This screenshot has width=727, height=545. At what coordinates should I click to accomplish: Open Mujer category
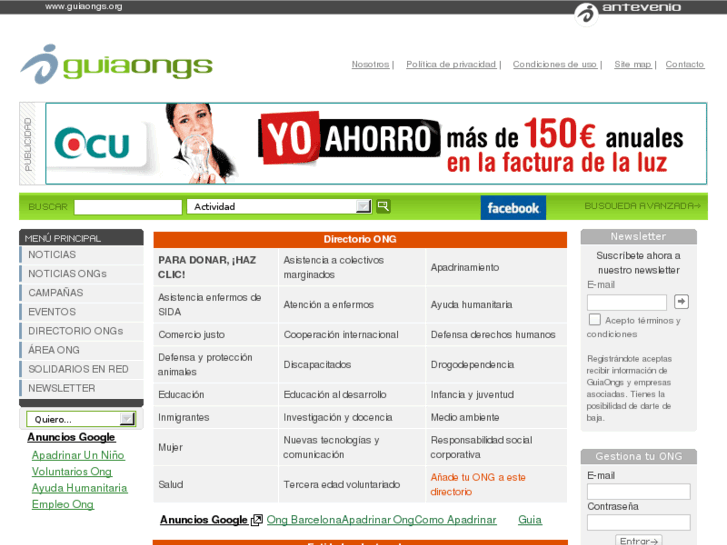point(170,447)
